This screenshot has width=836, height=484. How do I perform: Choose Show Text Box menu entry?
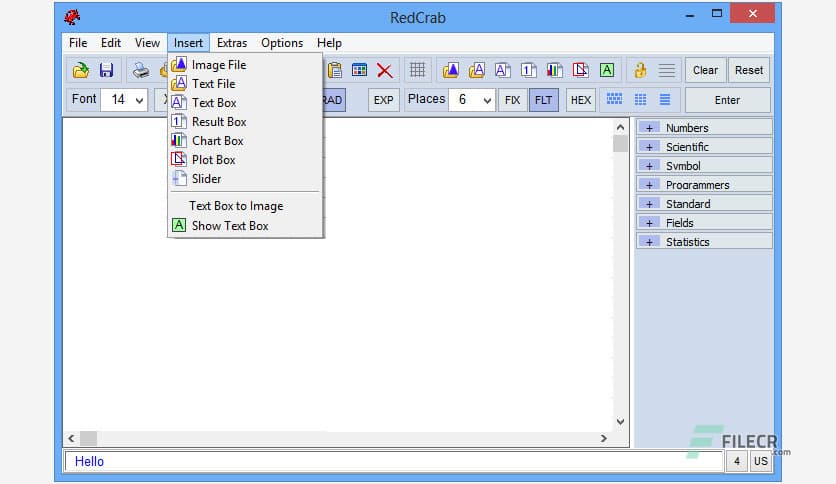pyautogui.click(x=245, y=225)
